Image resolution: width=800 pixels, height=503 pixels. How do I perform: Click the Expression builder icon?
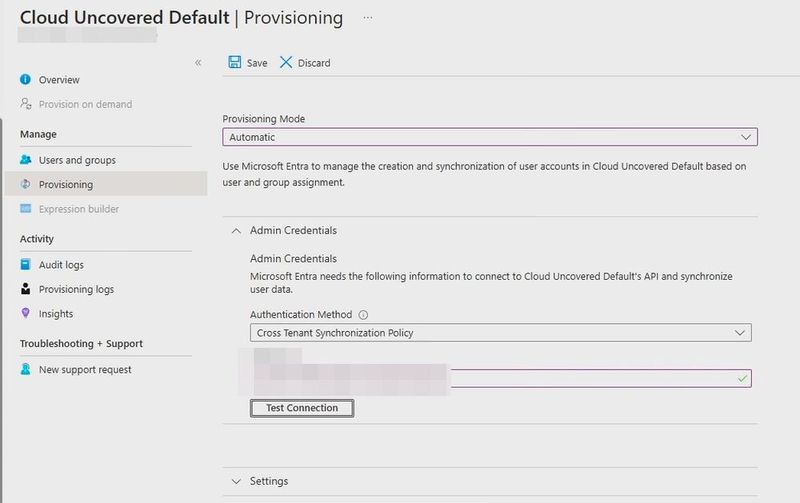click(26, 208)
